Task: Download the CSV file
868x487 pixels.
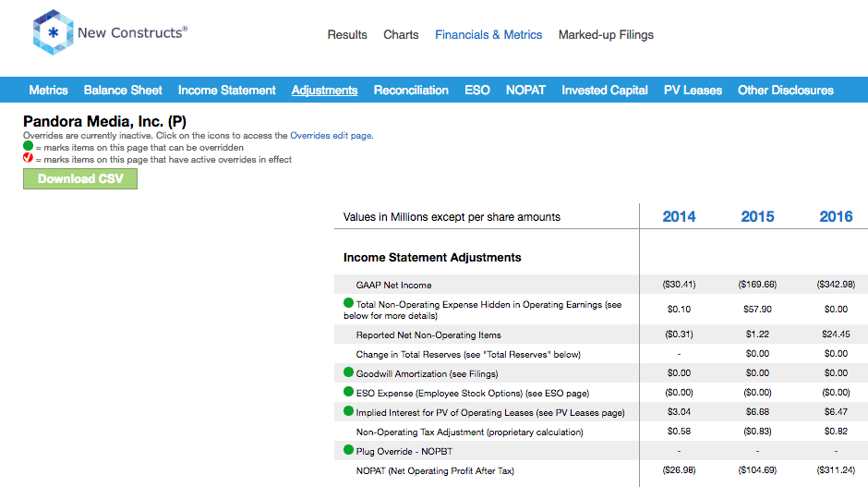Action: tap(80, 179)
